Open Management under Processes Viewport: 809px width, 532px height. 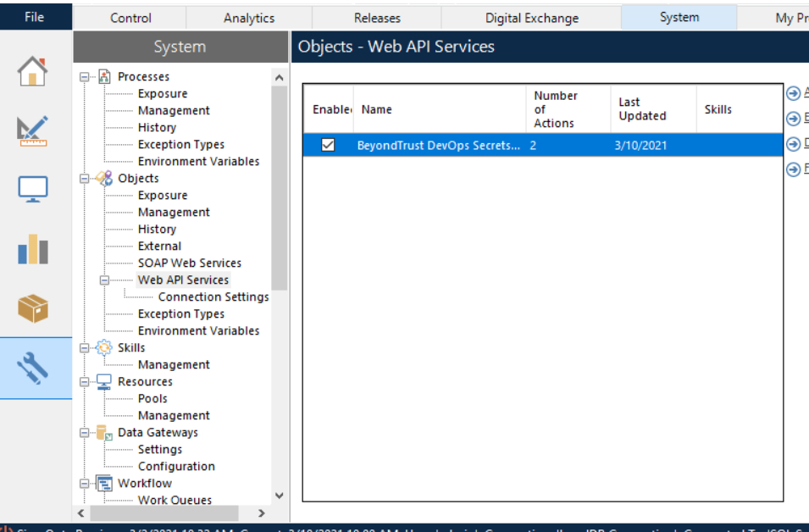[x=174, y=110]
